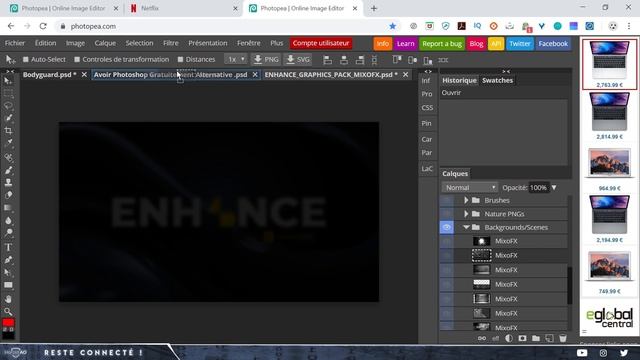Select the Hand tool
This screenshot has height=360, width=640.
[x=8, y=299]
